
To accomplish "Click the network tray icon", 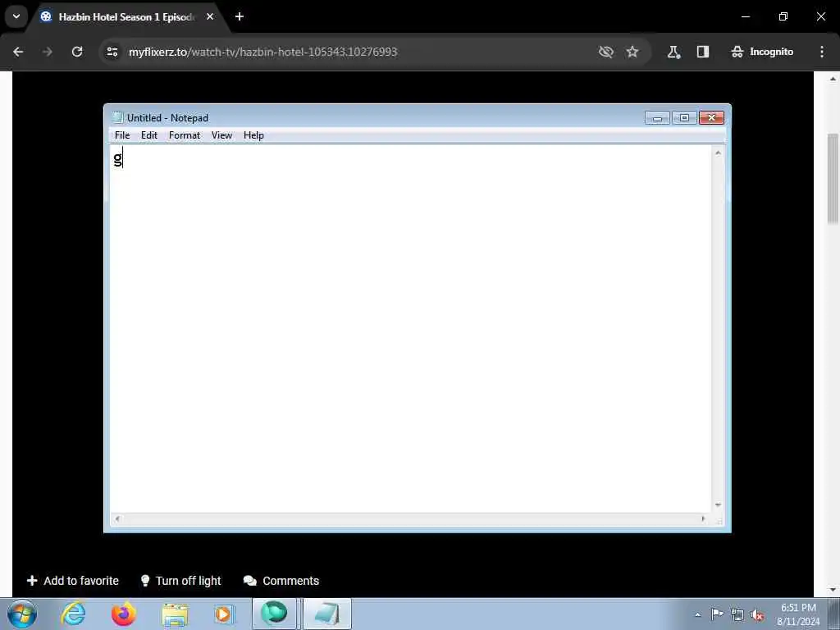I will click(737, 614).
